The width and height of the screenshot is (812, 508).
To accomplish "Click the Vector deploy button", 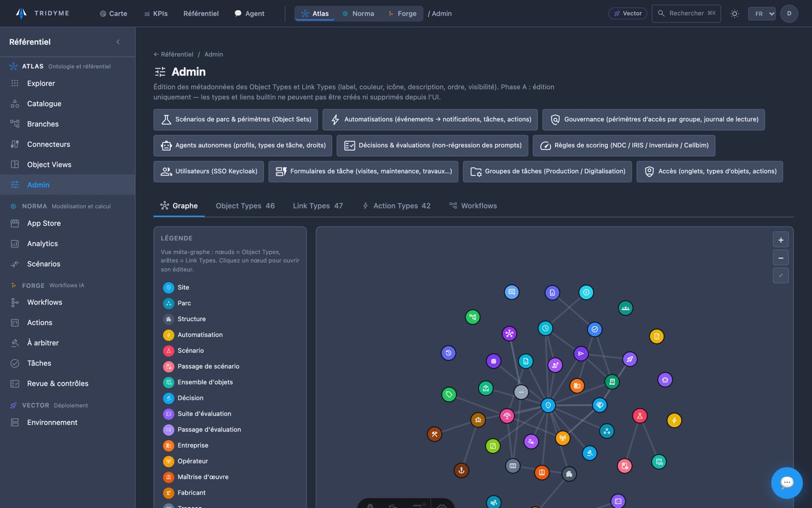I will [x=628, y=13].
